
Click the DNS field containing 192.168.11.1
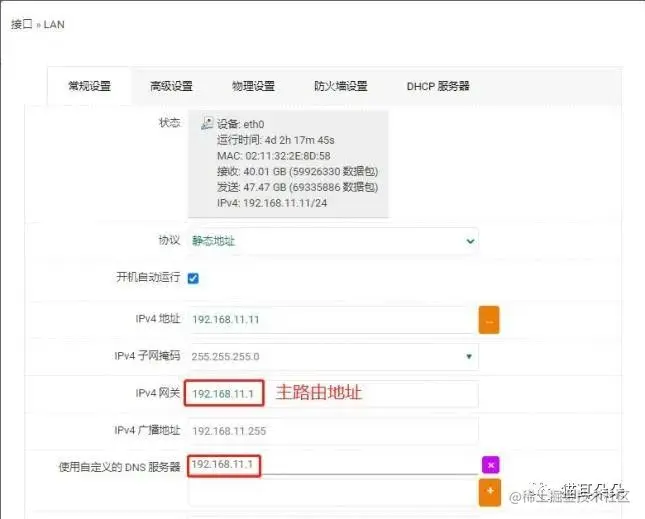[x=333, y=465]
